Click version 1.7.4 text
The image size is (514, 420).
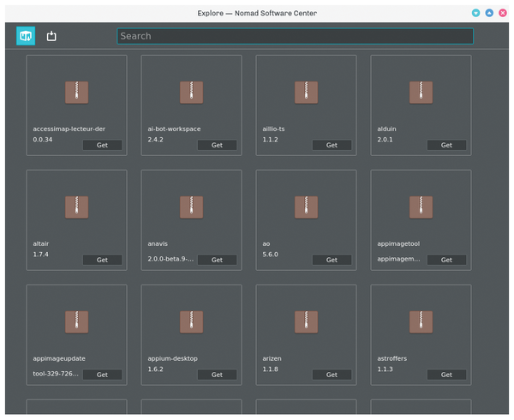(x=40, y=254)
